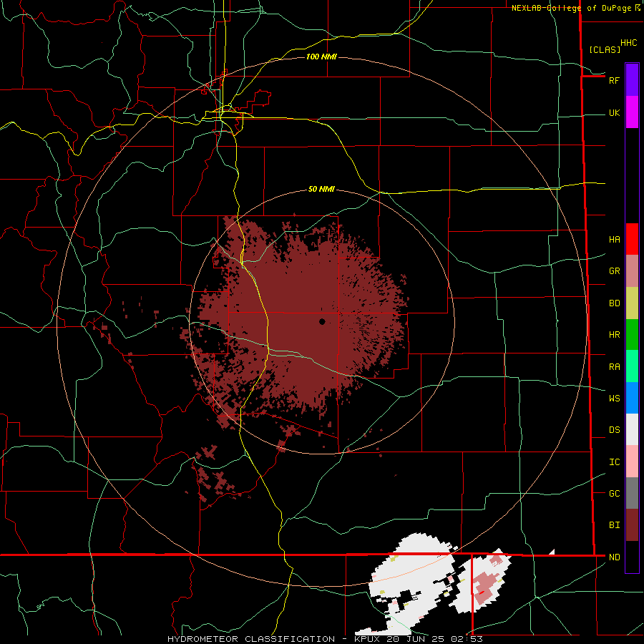Click the RF legend label

(x=615, y=80)
